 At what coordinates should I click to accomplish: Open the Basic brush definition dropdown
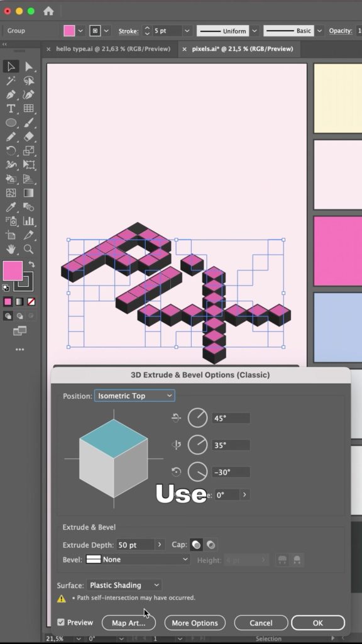click(x=320, y=31)
